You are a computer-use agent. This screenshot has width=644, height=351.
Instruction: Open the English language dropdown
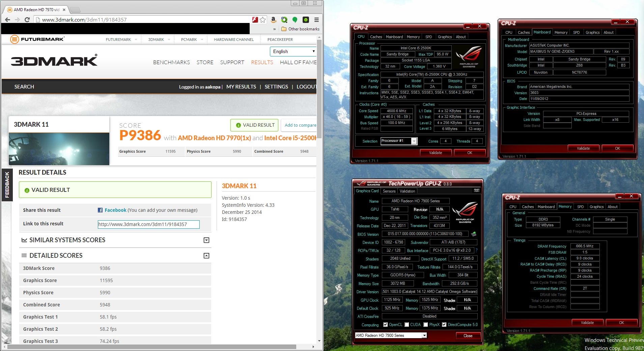click(293, 51)
